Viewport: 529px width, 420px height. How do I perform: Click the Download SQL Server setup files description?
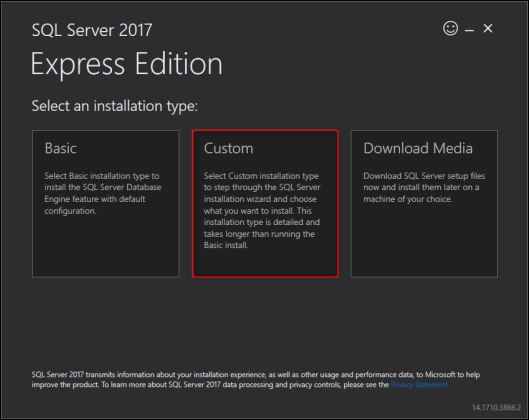tap(424, 187)
